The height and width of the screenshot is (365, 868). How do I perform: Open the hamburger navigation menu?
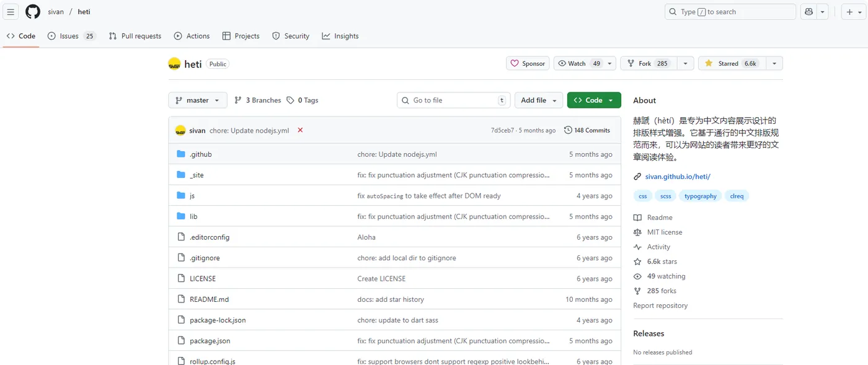pos(11,12)
